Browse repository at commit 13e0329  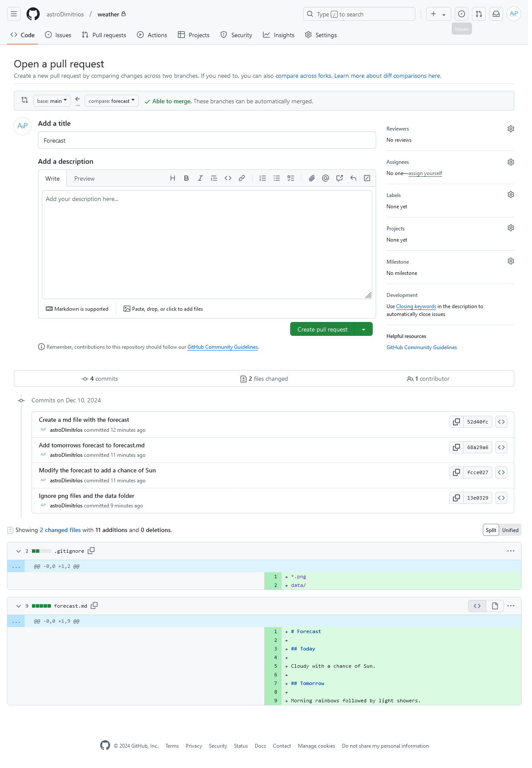tap(501, 498)
